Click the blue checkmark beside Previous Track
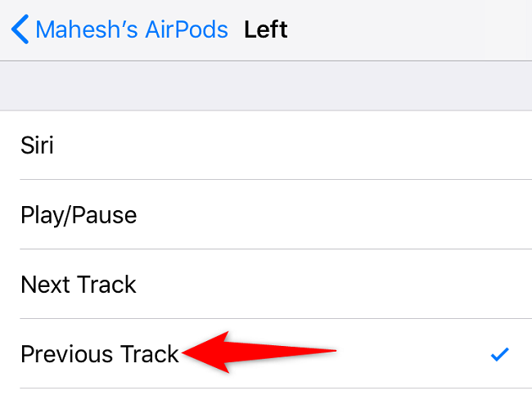The image size is (532, 395). (499, 354)
